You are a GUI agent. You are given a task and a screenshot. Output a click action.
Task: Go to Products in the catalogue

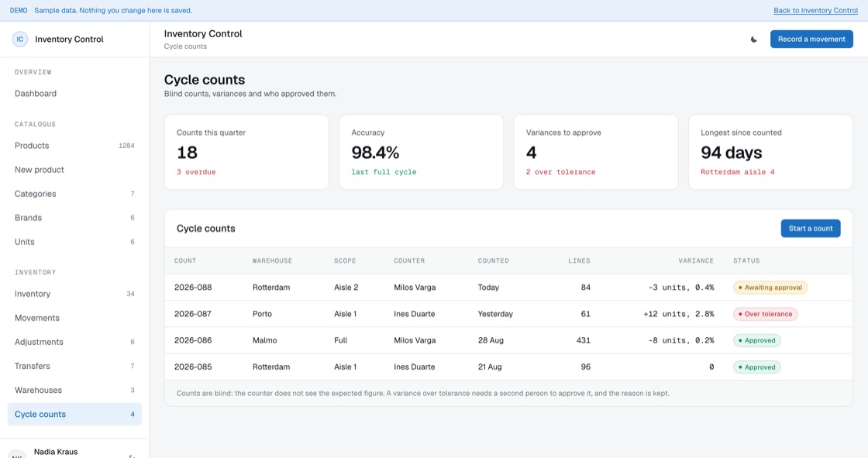pyautogui.click(x=74, y=146)
